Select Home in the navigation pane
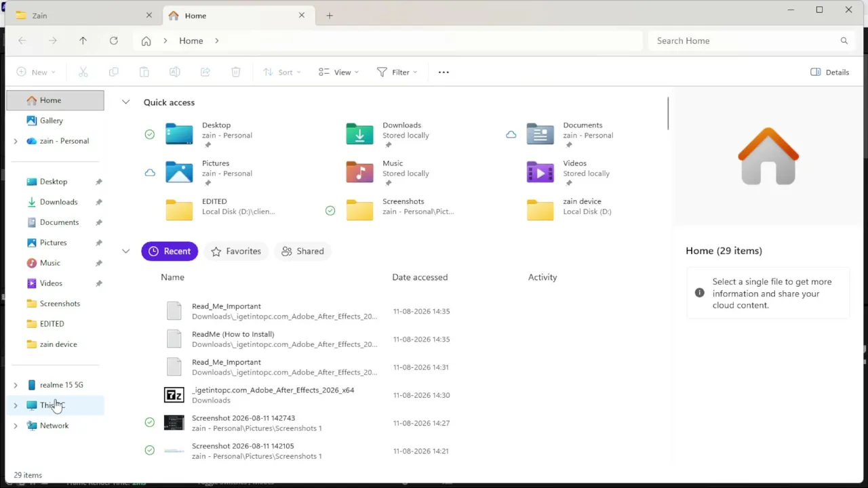Screen dimensions: 868x488 pos(55,100)
